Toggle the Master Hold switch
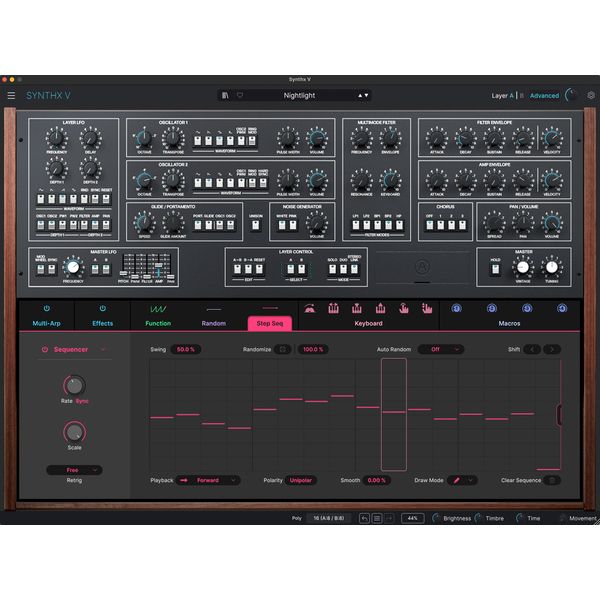Screen dimensions: 600x600 point(495,269)
